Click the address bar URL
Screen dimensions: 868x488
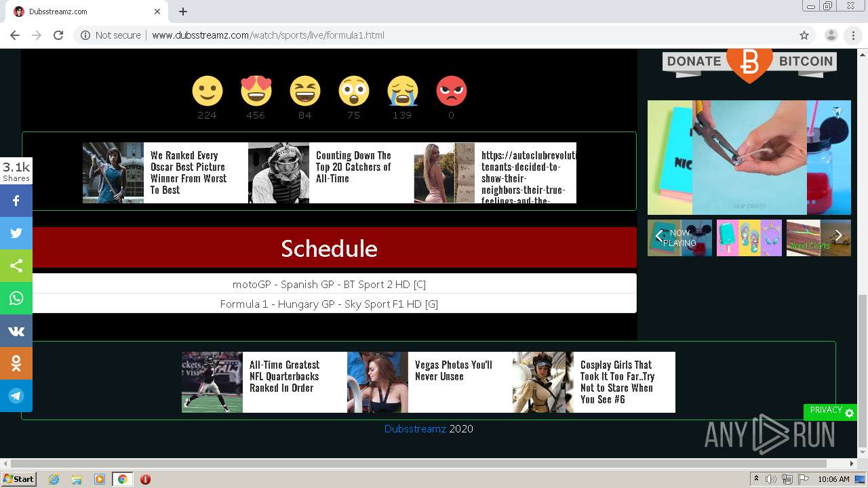click(268, 35)
